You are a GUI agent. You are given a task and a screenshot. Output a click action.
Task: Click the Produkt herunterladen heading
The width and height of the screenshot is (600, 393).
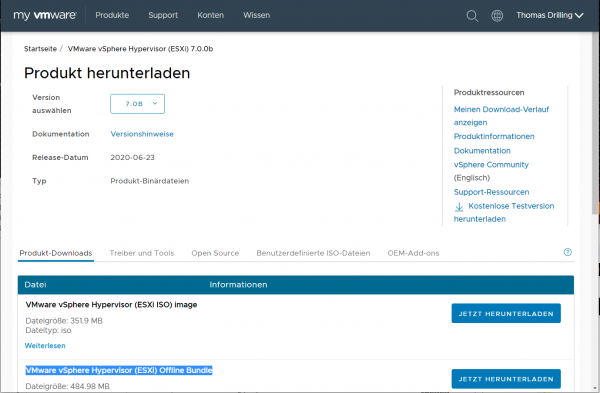point(107,73)
